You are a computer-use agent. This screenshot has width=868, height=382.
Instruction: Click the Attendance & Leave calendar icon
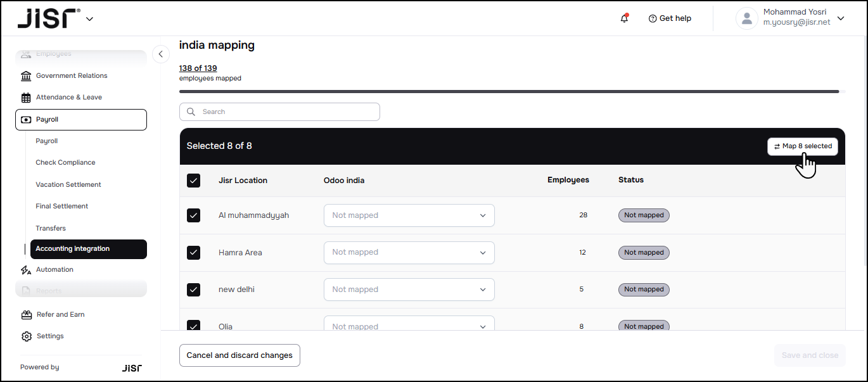click(26, 98)
